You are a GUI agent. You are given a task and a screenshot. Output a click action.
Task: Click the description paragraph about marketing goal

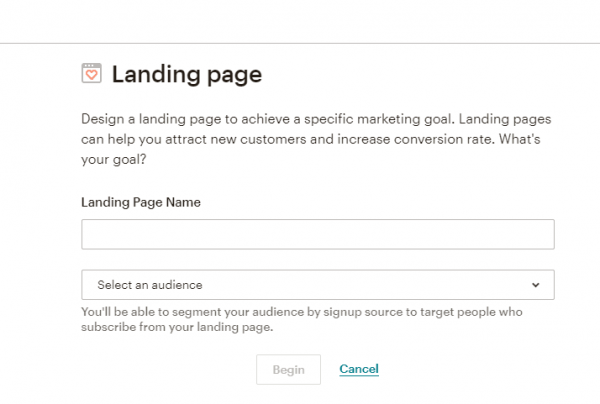[316, 139]
